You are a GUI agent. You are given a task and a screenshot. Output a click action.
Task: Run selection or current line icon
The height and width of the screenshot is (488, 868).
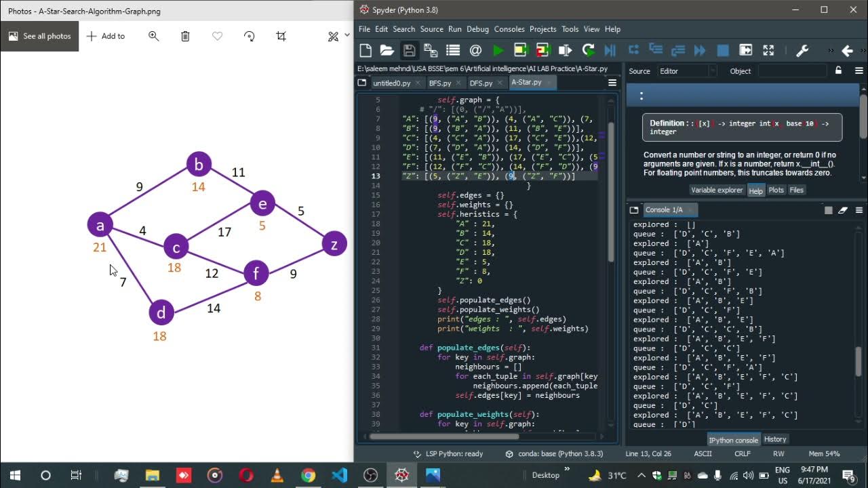pos(565,50)
